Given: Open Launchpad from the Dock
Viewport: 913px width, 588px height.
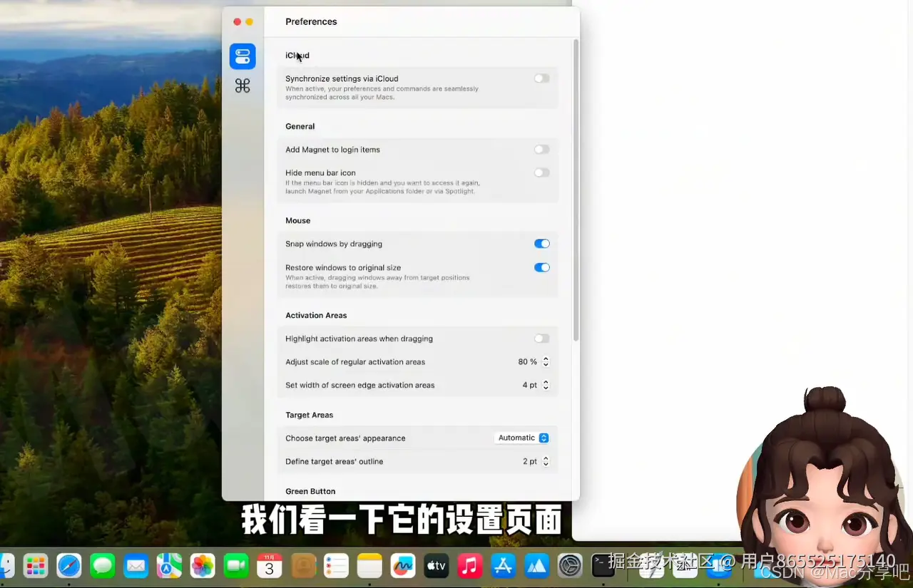Looking at the screenshot, I should tap(36, 566).
